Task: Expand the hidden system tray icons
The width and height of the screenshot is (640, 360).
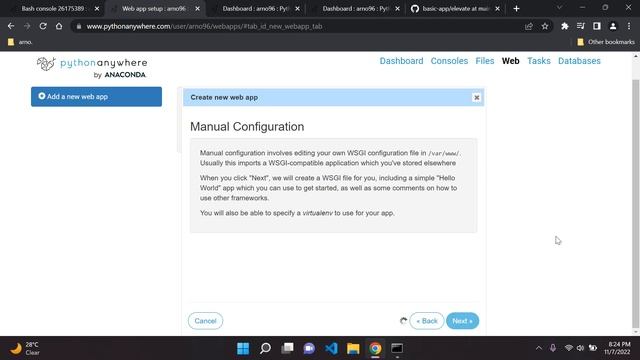Action: pos(539,348)
